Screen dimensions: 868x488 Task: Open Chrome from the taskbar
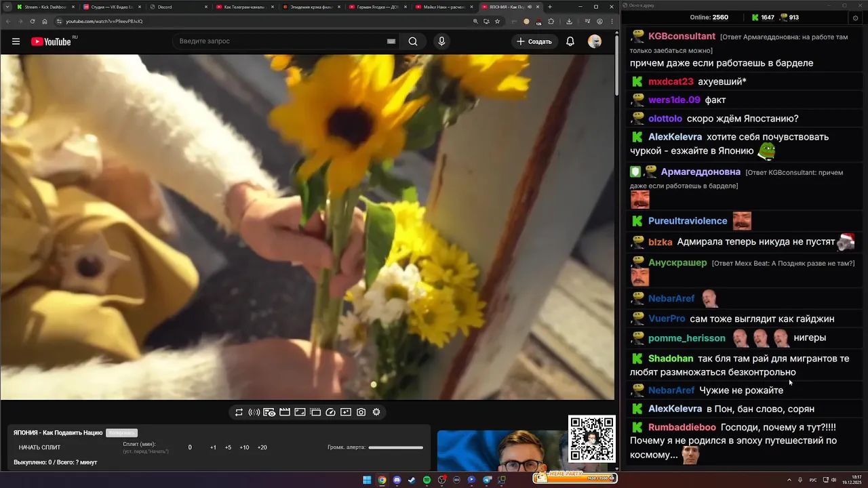[382, 480]
